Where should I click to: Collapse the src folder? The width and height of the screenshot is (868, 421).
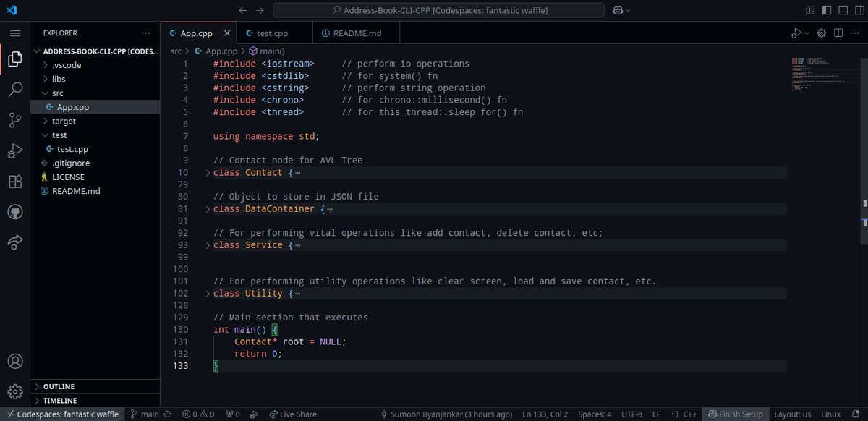(96, 93)
